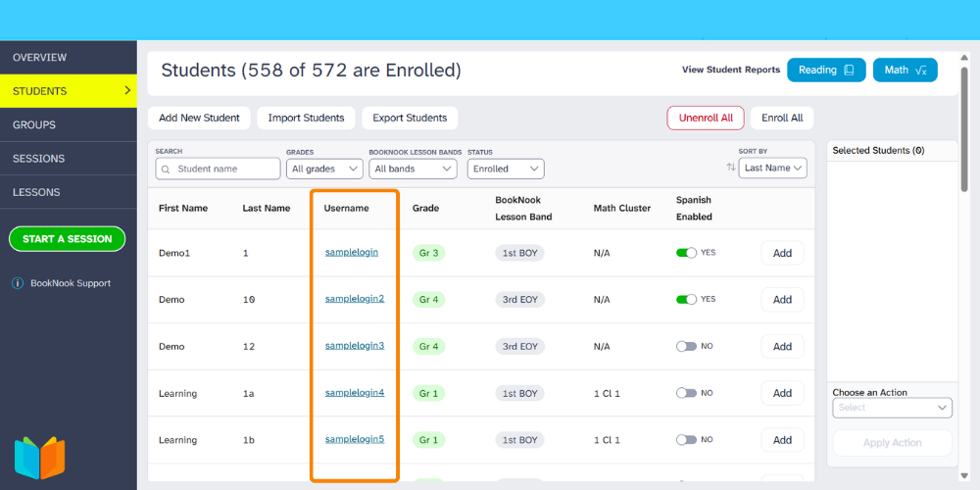
Task: Click the Enroll All button
Action: (x=782, y=118)
